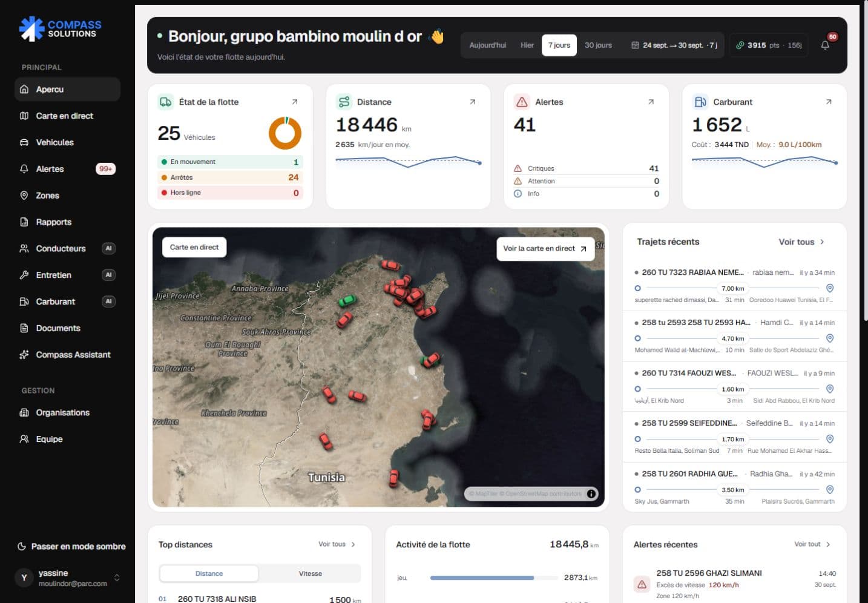868x603 pixels.
Task: Click the fleet status donut chart
Action: pyautogui.click(x=285, y=133)
